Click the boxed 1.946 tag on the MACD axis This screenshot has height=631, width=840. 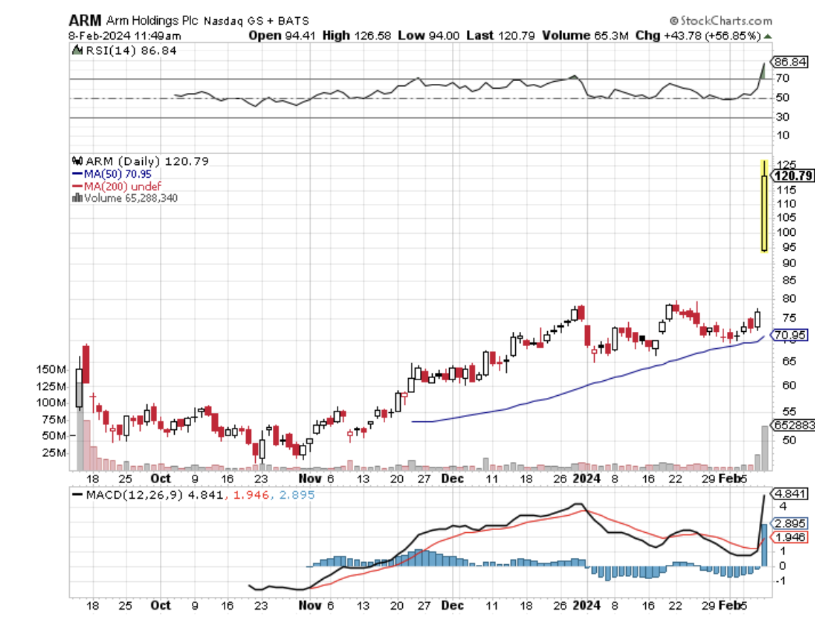click(x=790, y=537)
